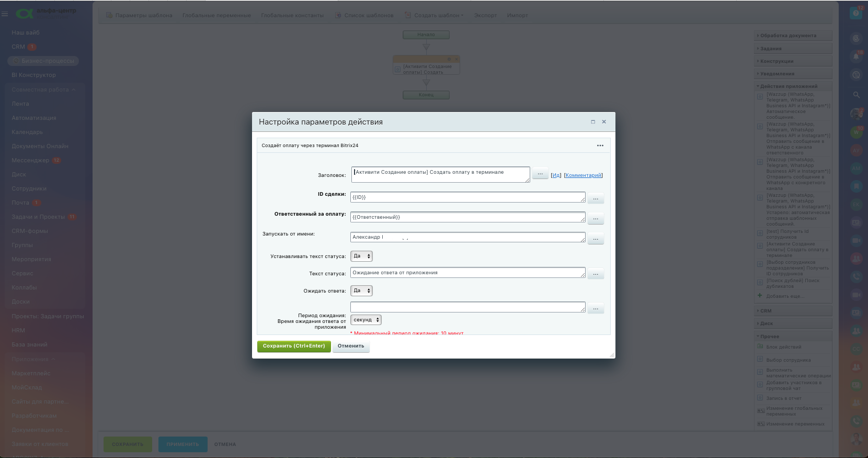Open insert-value picker for Период ожидания

pyautogui.click(x=596, y=308)
